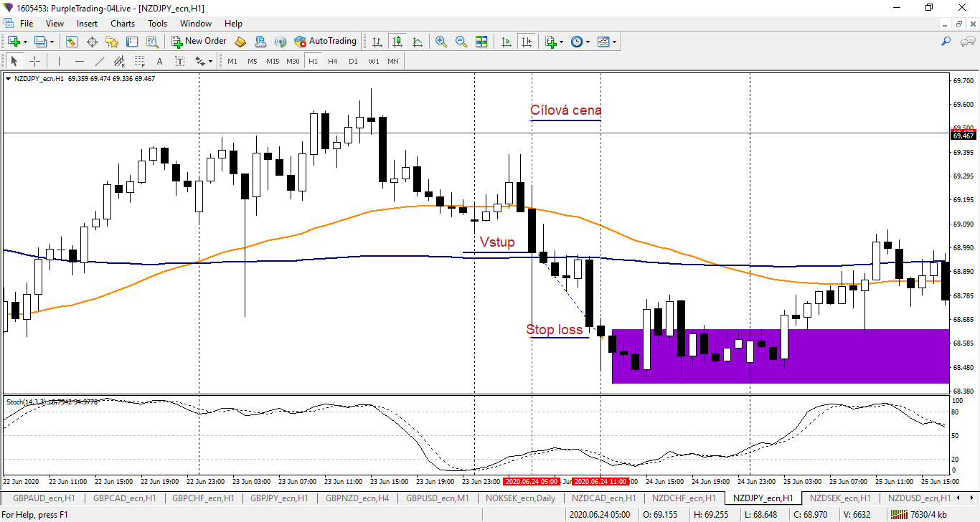Open the Charts menu
The height and width of the screenshot is (522, 980).
click(123, 24)
